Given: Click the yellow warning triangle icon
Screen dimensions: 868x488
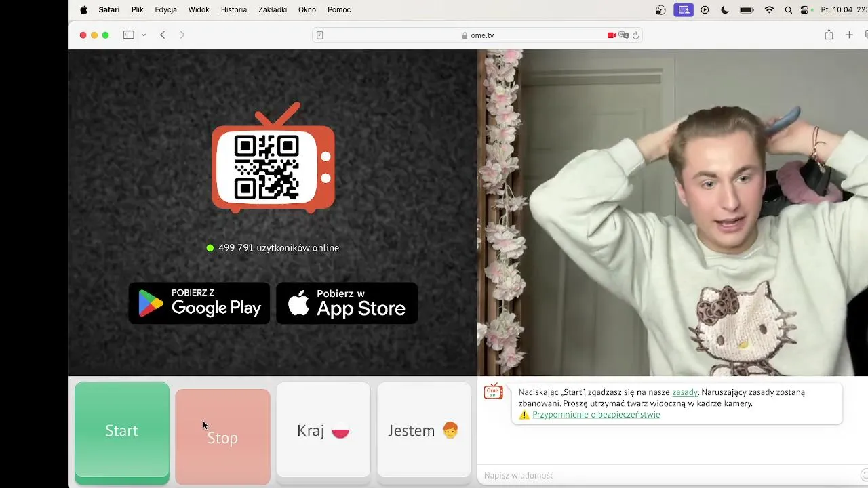Looking at the screenshot, I should pyautogui.click(x=524, y=415).
